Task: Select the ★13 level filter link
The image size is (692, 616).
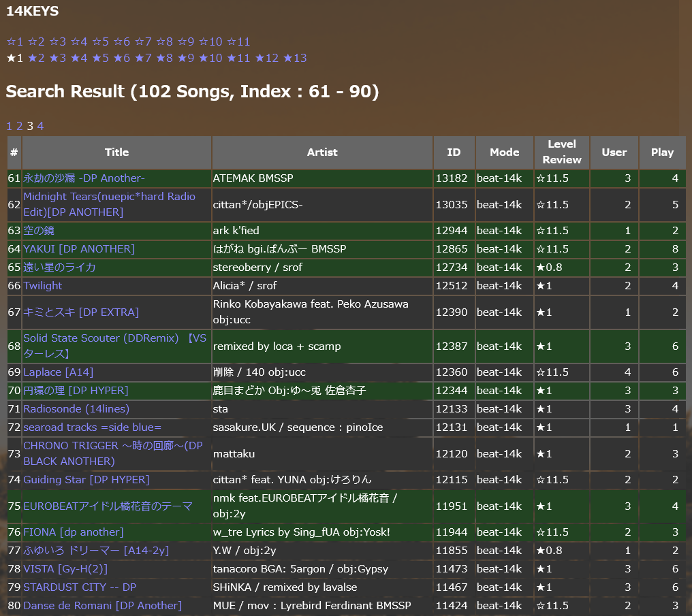Action: (295, 58)
